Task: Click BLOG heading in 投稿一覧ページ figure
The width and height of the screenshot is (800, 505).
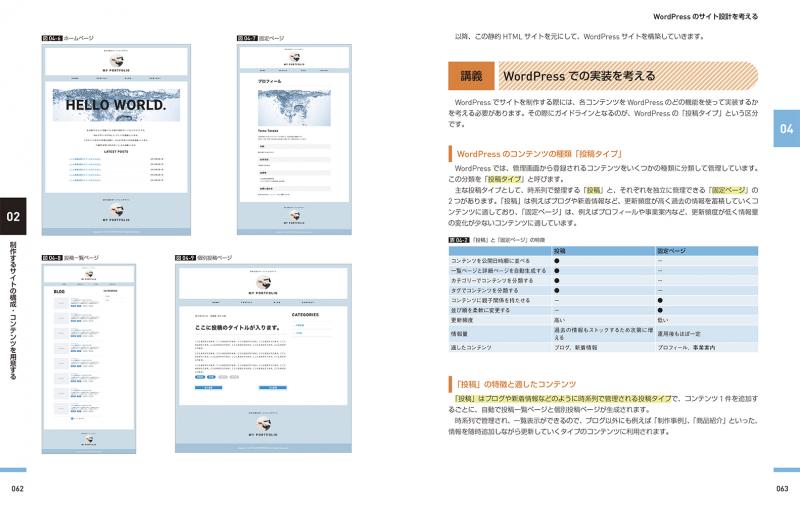Action: tap(60, 292)
